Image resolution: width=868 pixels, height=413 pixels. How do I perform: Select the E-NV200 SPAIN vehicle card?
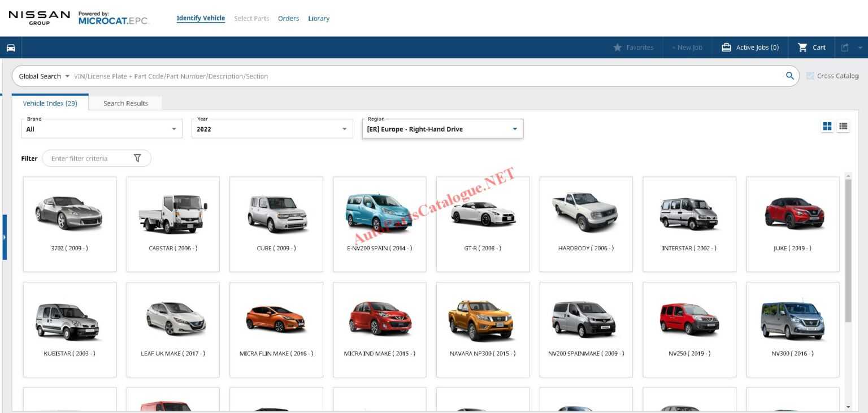pyautogui.click(x=380, y=224)
